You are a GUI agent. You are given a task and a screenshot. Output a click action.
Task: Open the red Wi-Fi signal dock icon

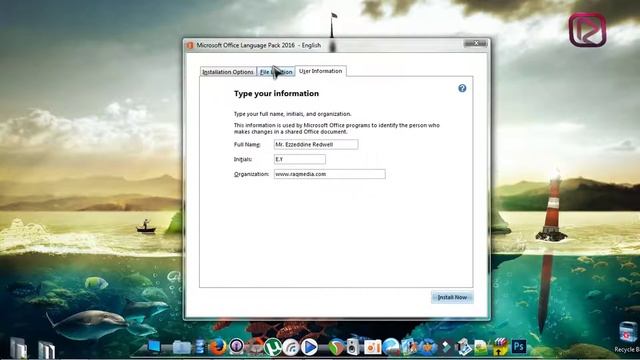click(x=291, y=347)
